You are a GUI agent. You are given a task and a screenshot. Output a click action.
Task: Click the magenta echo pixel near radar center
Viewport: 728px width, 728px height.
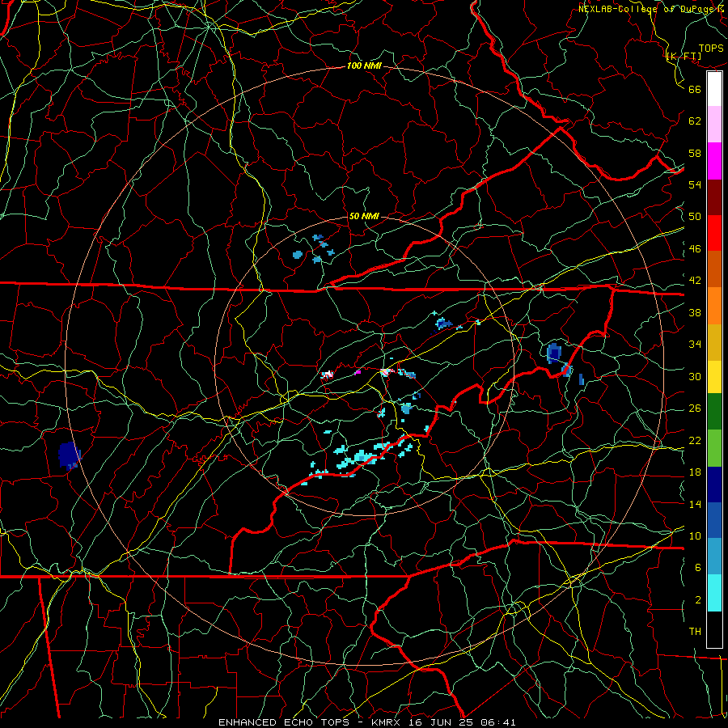pyautogui.click(x=358, y=372)
